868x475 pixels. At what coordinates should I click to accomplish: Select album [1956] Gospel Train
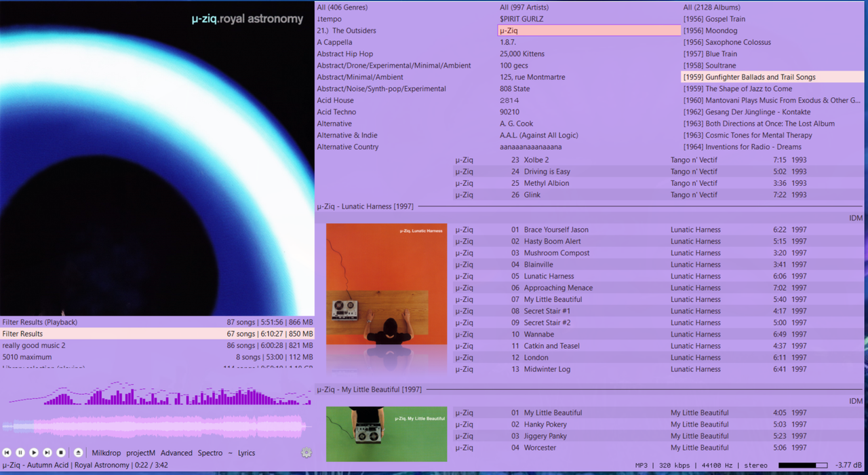pyautogui.click(x=773, y=19)
